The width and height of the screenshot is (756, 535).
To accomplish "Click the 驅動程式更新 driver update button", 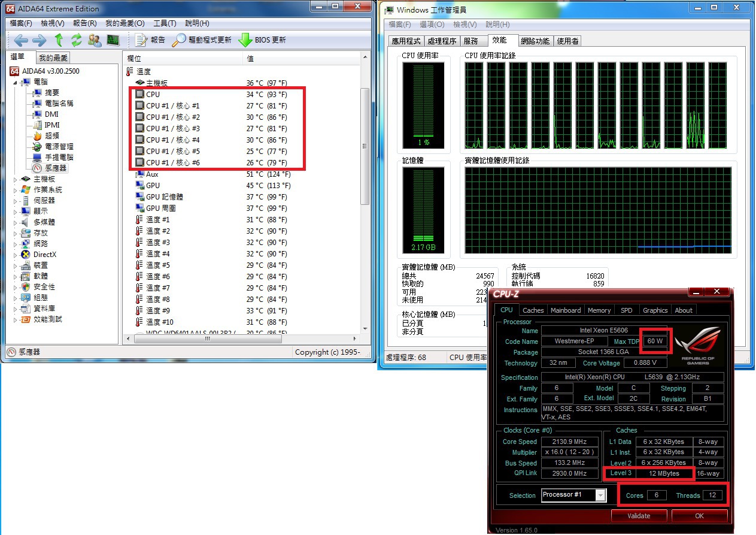I will 202,40.
